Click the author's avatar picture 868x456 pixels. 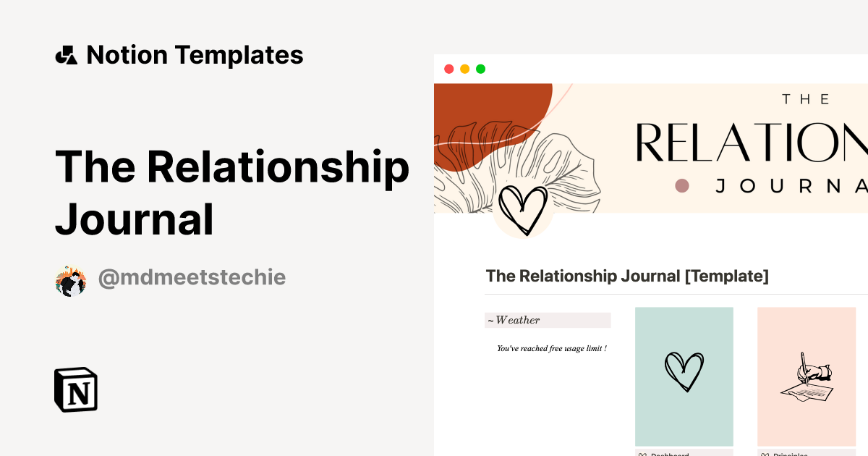(71, 277)
